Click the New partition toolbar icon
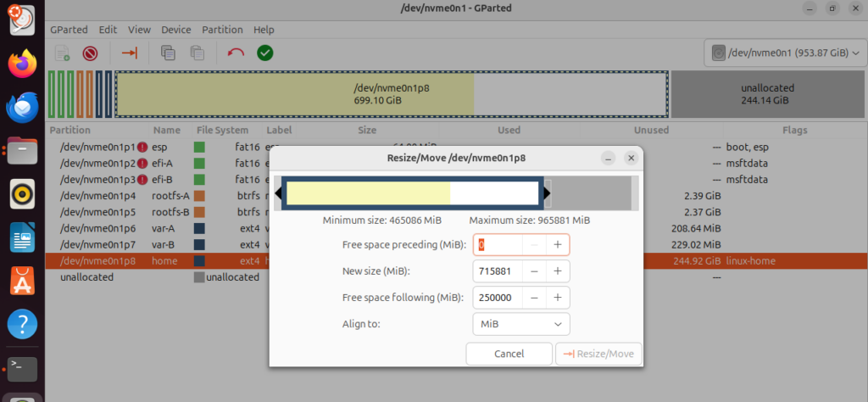This screenshot has width=868, height=402. point(62,53)
